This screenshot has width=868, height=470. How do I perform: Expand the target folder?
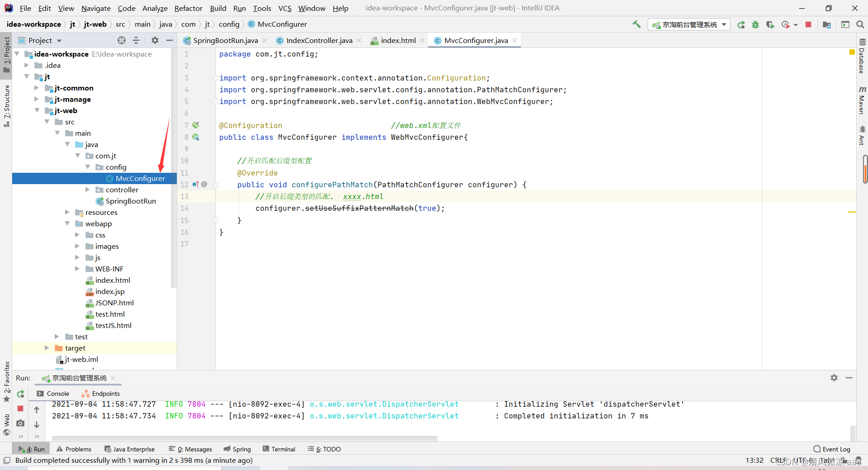coord(47,348)
